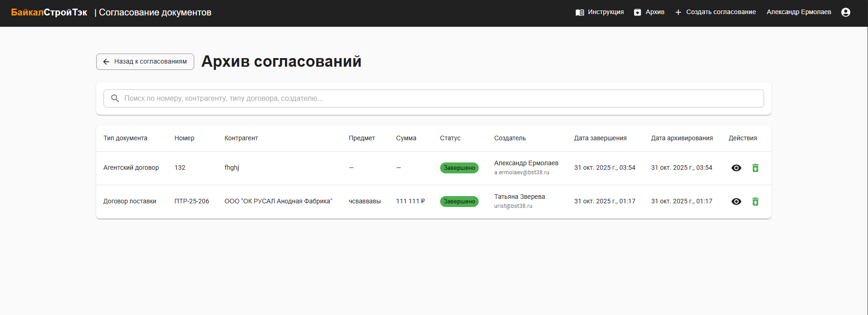The height and width of the screenshot is (315, 868).
Task: View details of agreement 132 via eye icon
Action: coord(736,168)
